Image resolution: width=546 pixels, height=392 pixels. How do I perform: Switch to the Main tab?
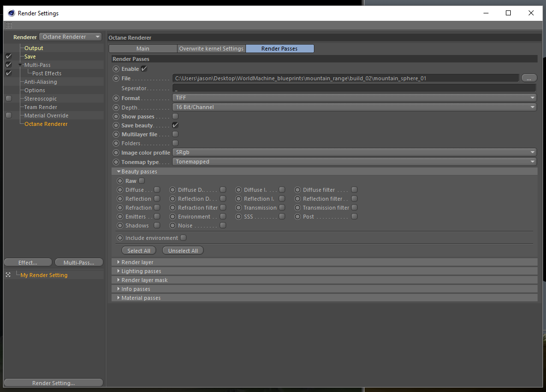coord(143,49)
